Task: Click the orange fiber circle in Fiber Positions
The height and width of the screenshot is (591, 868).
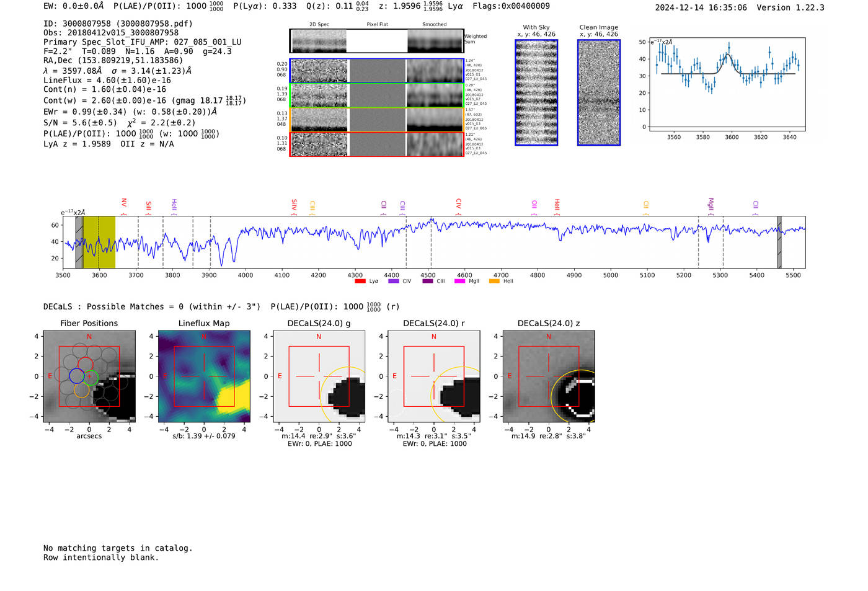Action: click(x=82, y=389)
